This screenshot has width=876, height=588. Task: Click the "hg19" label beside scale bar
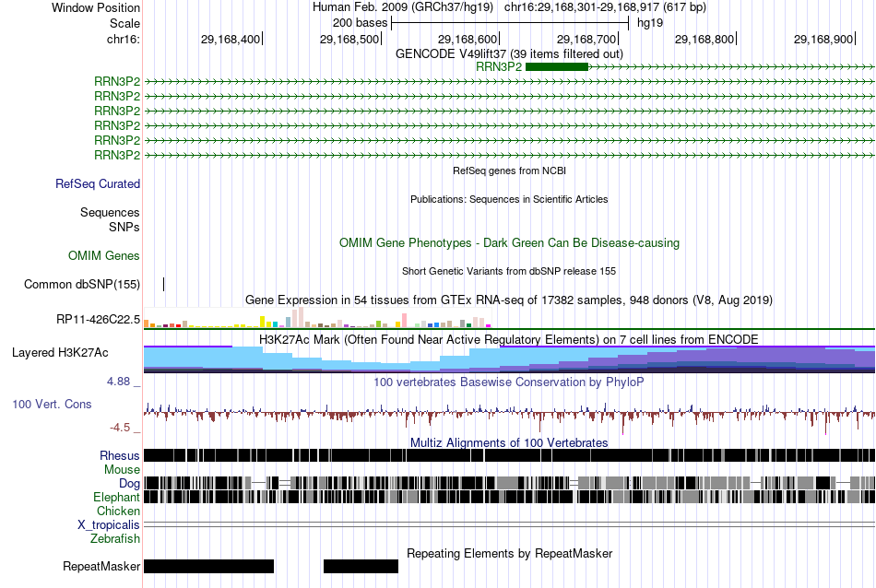650,23
